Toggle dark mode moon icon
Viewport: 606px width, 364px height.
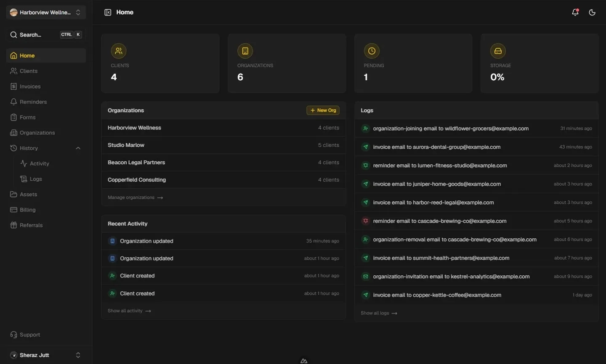coord(592,12)
